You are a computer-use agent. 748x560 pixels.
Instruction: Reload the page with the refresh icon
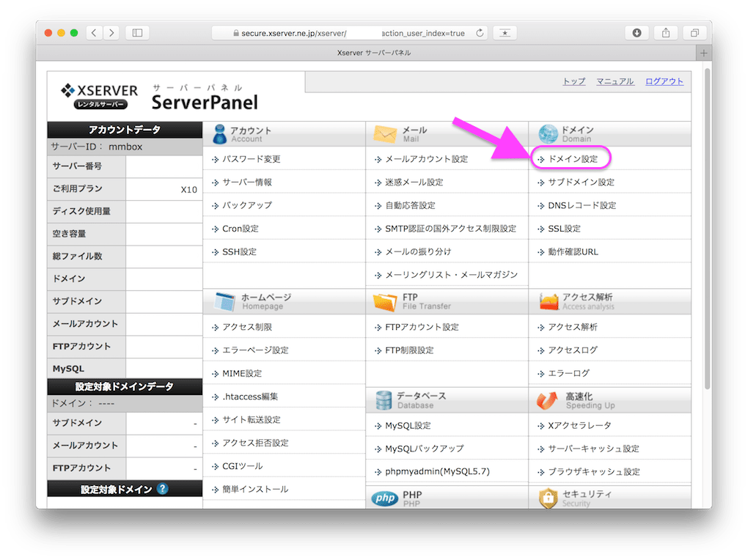point(480,33)
